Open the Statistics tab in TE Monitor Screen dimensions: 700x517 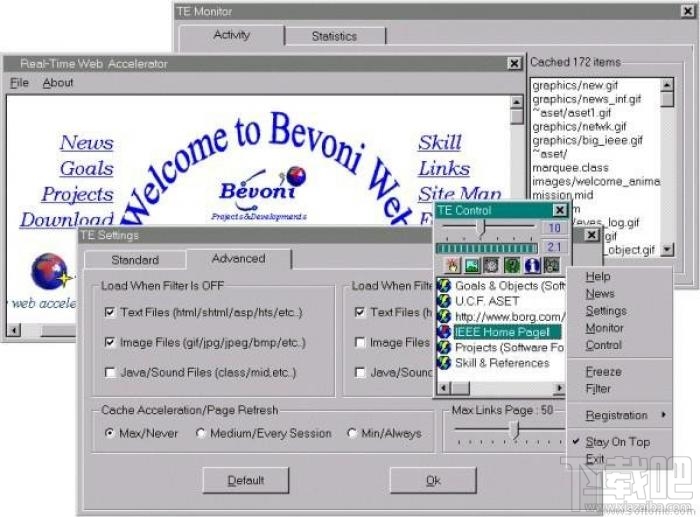pos(334,36)
